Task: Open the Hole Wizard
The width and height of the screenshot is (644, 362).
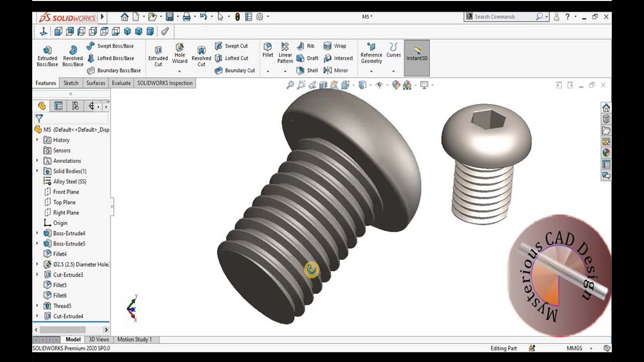Action: tap(180, 53)
